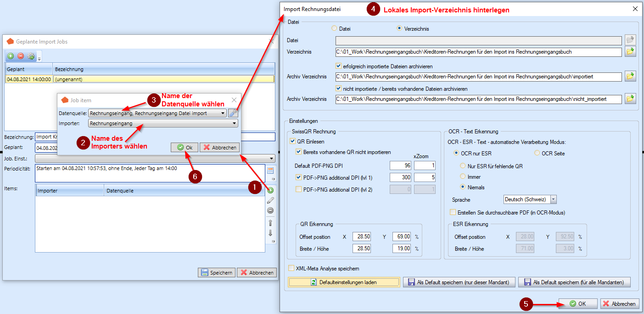Select the (ungenannt) job row in the list
The height and width of the screenshot is (314, 644).
click(x=138, y=79)
